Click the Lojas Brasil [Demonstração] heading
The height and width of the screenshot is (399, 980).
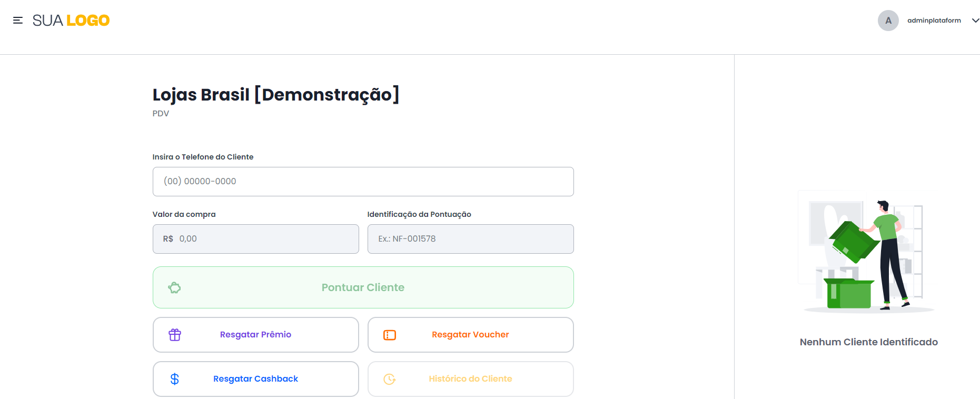[276, 95]
